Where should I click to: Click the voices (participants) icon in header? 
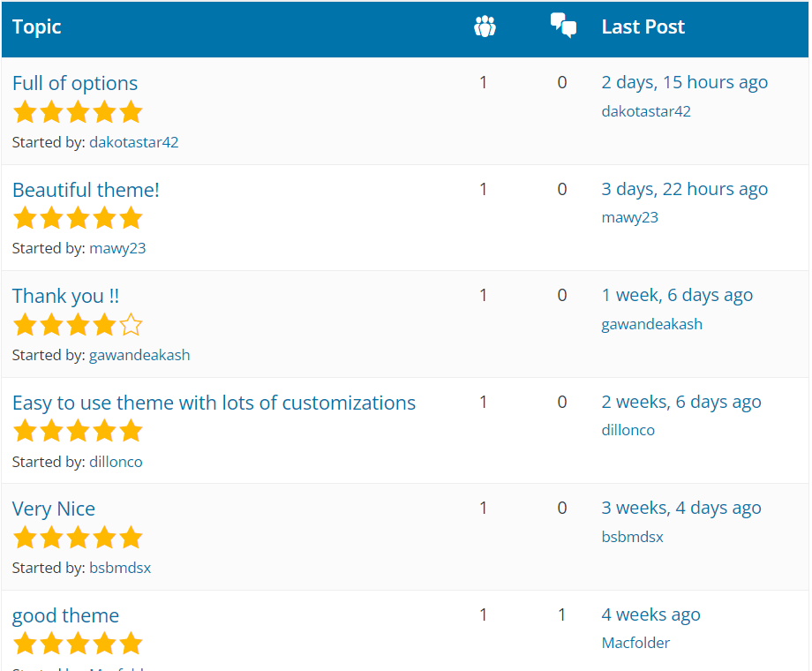click(x=485, y=27)
